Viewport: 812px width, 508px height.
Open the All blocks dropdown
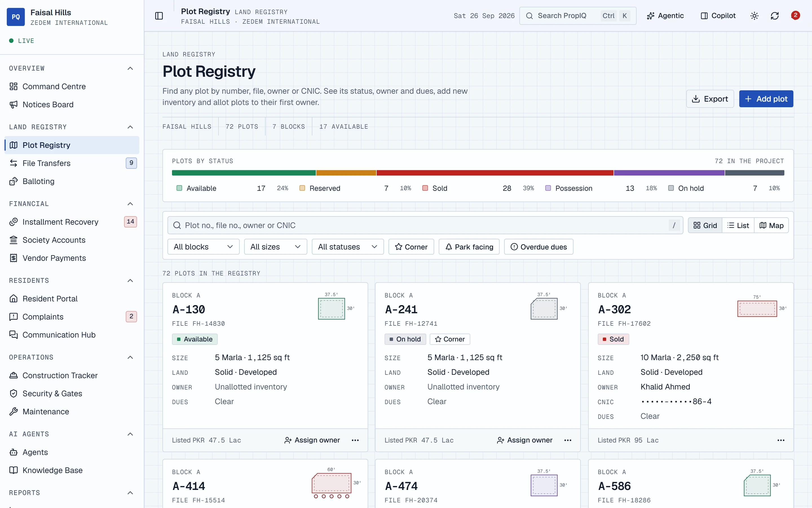coord(203,247)
